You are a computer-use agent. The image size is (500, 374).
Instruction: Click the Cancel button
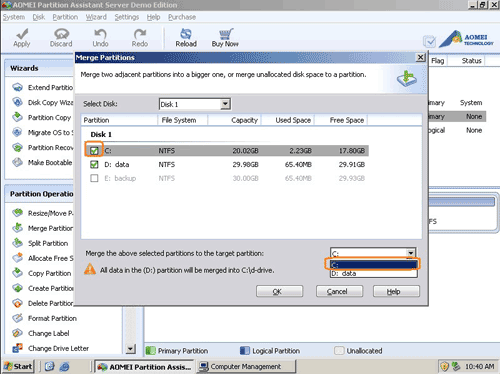coord(339,291)
